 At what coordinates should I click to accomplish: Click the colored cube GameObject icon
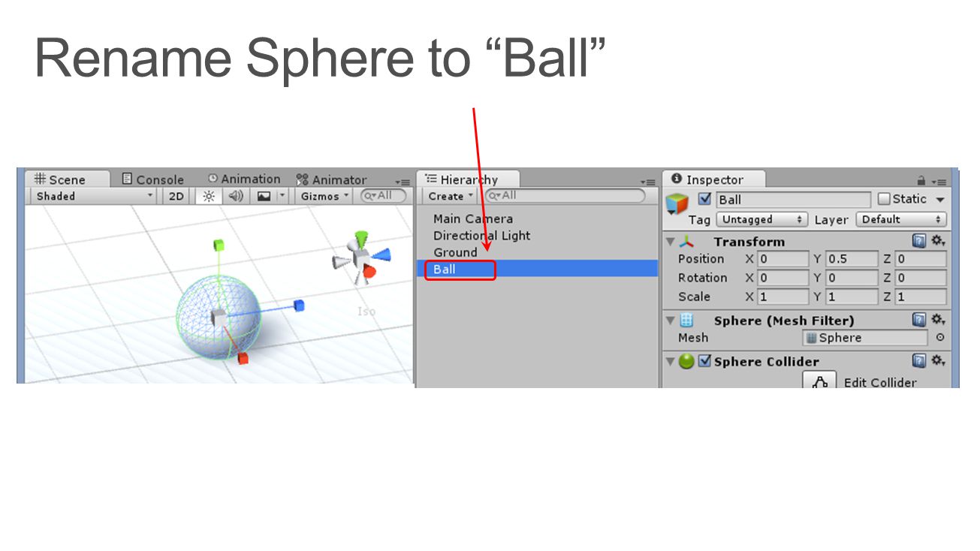click(x=677, y=203)
